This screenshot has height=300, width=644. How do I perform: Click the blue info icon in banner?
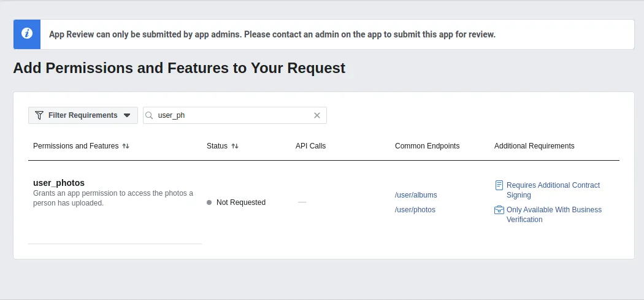click(26, 34)
